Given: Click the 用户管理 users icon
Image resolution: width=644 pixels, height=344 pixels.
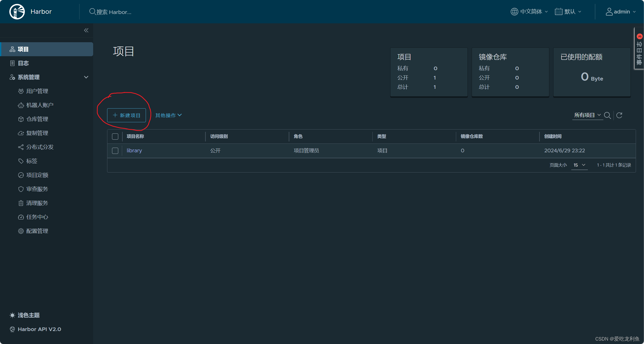Looking at the screenshot, I should click(x=21, y=91).
